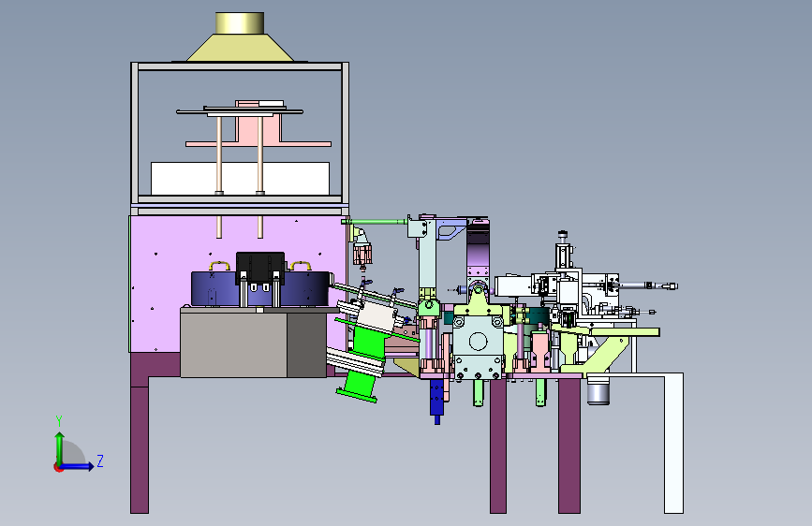
Task: Select the silver motor under the right platform
Action: 598,391
